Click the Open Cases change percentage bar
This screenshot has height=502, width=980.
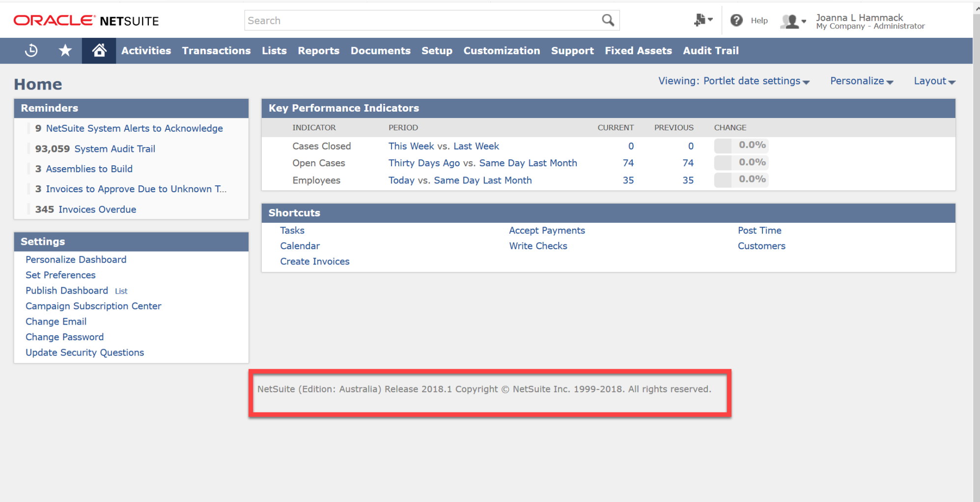pyautogui.click(x=741, y=162)
